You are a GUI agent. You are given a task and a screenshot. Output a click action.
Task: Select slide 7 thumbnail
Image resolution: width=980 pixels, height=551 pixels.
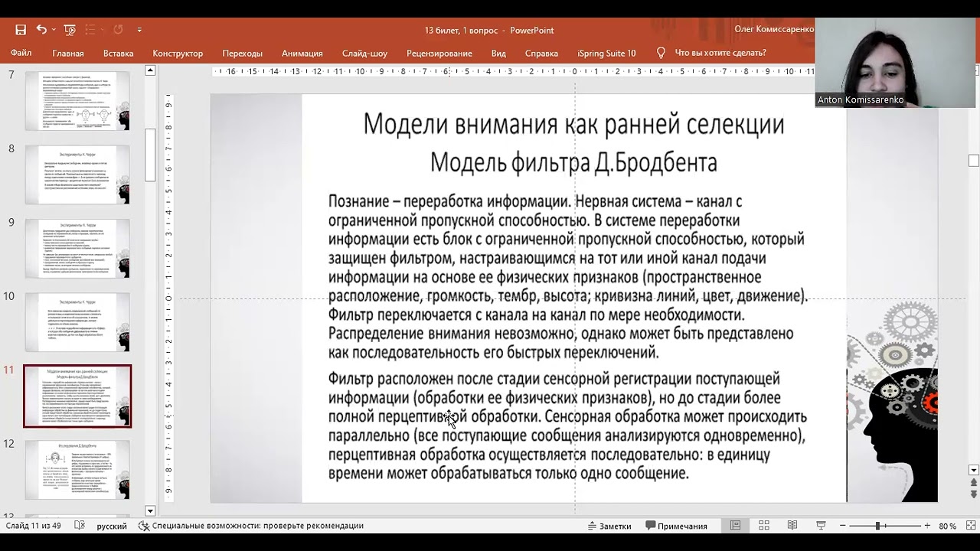[x=77, y=101]
